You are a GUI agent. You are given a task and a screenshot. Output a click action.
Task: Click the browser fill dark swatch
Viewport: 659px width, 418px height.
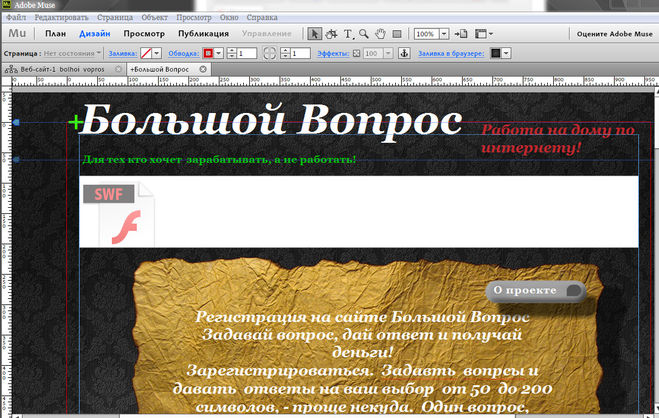(496, 53)
